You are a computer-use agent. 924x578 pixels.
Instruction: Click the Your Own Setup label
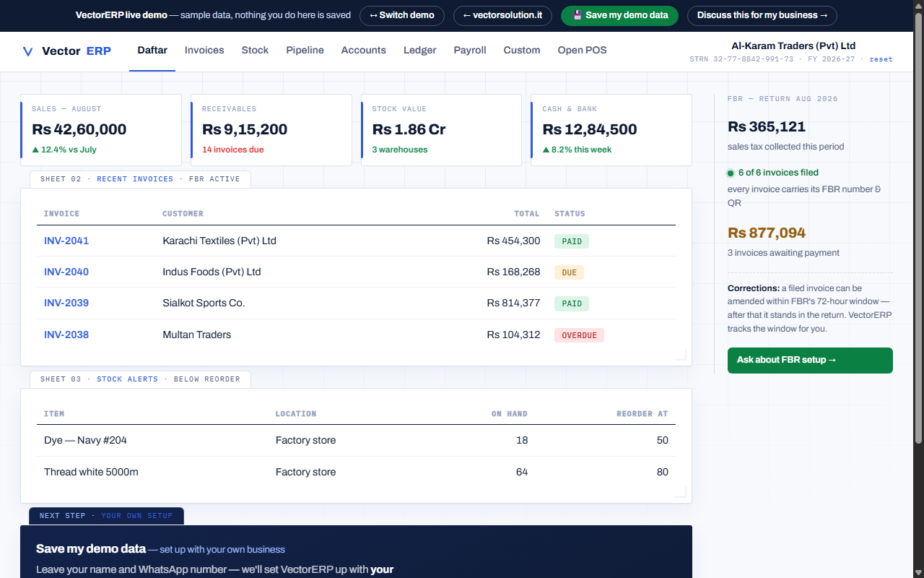coord(137,516)
